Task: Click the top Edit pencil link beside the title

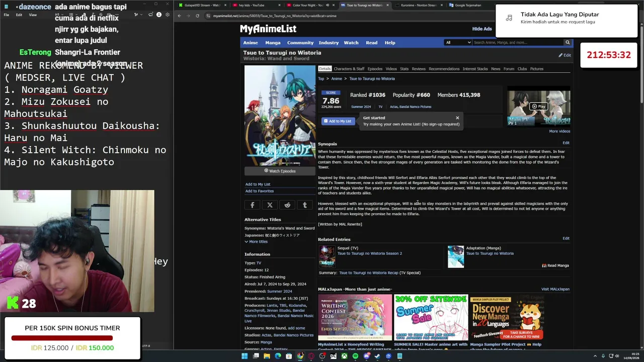Action: tap(565, 55)
